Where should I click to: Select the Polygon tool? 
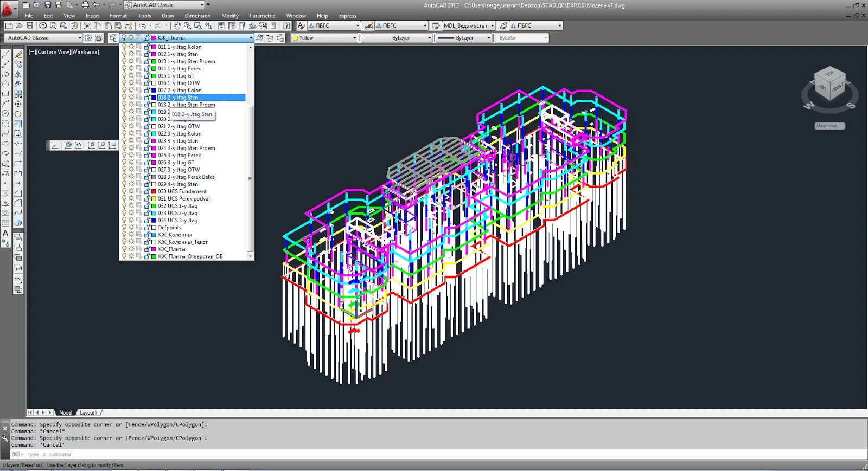(x=5, y=84)
